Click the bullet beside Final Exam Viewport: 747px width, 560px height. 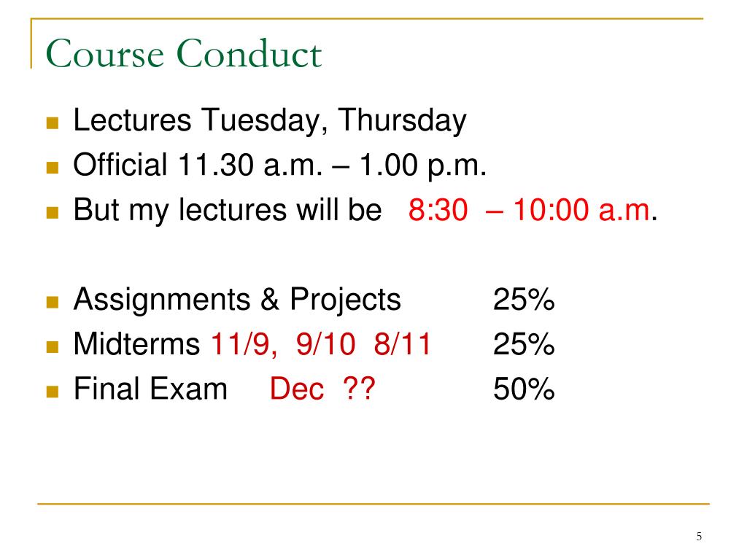click(x=53, y=392)
